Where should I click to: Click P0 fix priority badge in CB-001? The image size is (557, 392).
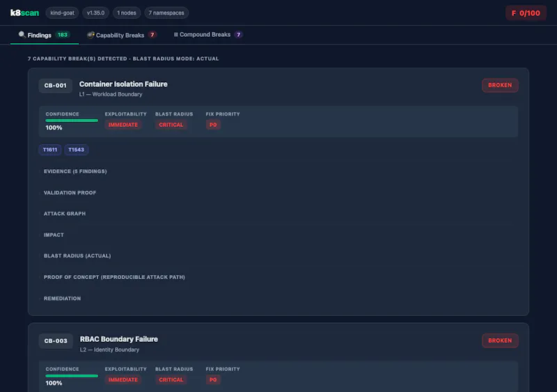(213, 125)
